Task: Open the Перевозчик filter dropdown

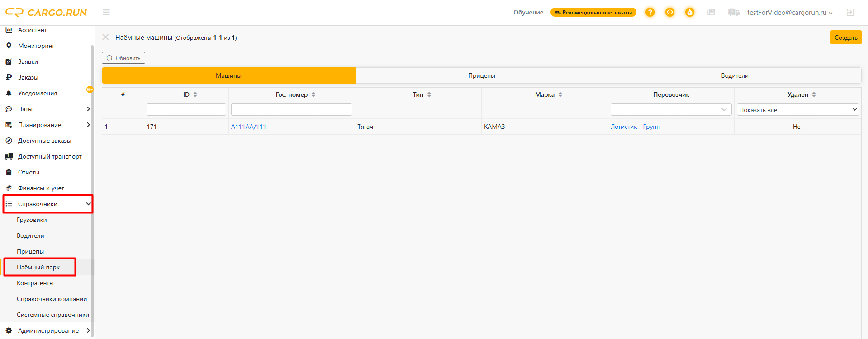Action: [x=671, y=109]
